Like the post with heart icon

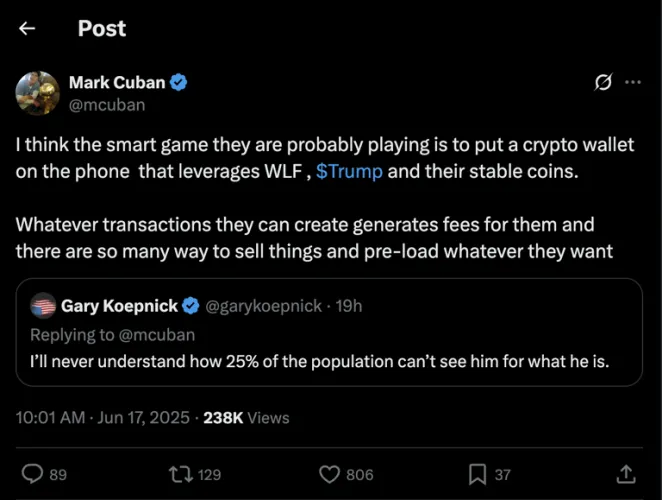click(329, 474)
